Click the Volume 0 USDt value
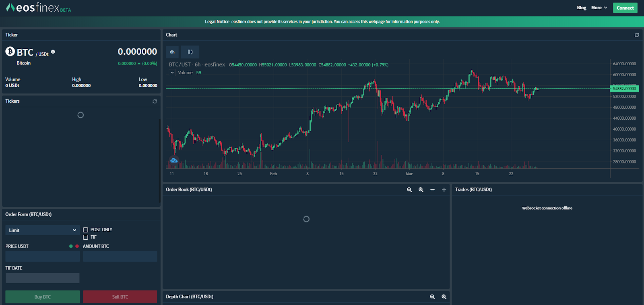The width and height of the screenshot is (644, 305). (x=12, y=85)
